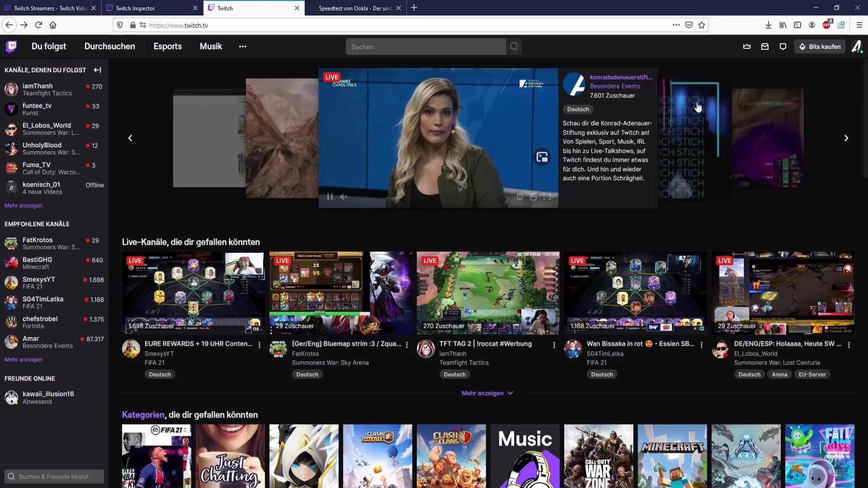The image size is (868, 488).
Task: Click the 'Suchen & Freunde hinzuf.' input field
Action: point(54,476)
